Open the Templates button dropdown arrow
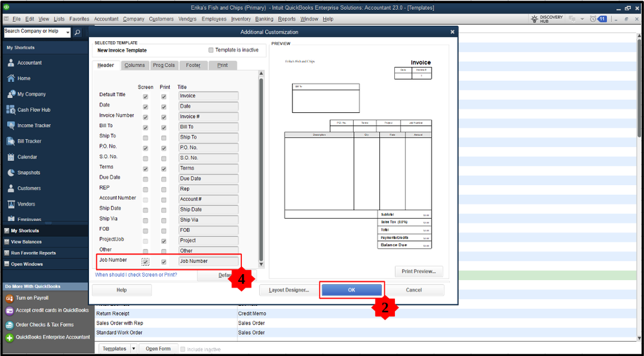This screenshot has width=644, height=356. [x=134, y=349]
